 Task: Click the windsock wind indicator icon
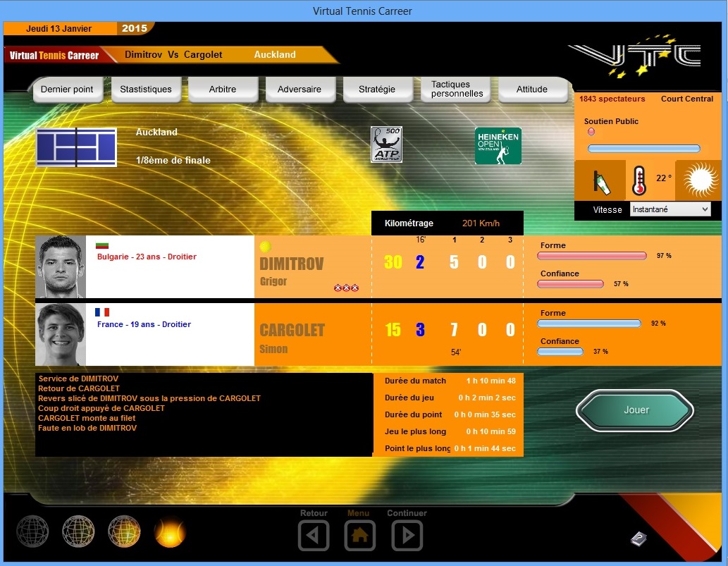point(599,180)
